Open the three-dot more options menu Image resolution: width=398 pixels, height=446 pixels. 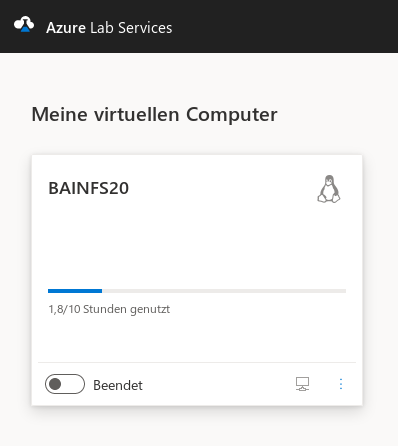pos(341,384)
